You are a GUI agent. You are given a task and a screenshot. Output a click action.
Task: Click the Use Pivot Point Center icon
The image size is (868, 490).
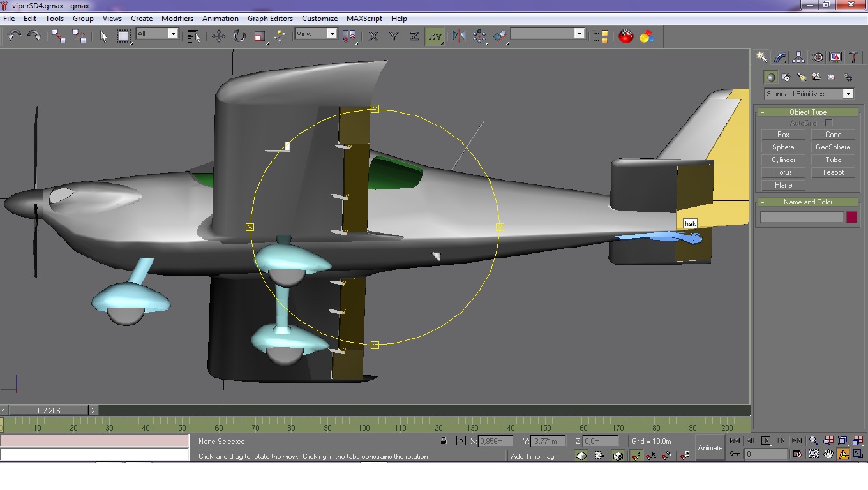[x=349, y=36]
